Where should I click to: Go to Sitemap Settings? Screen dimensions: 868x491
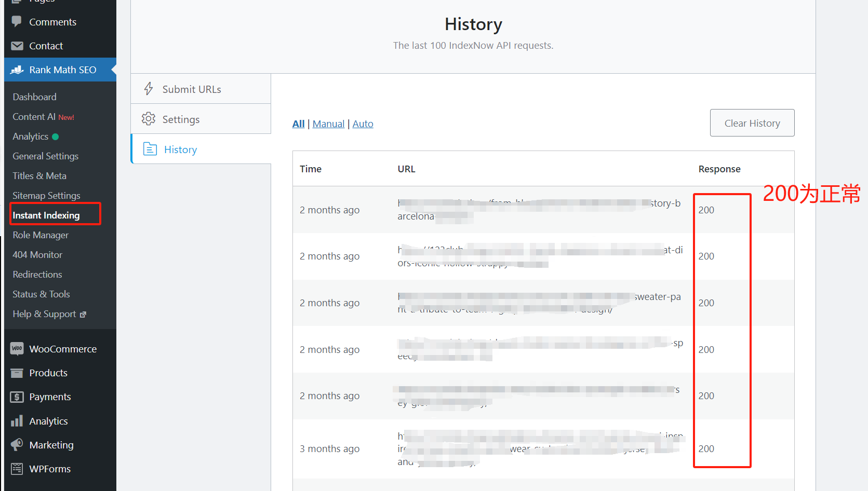pyautogui.click(x=46, y=196)
